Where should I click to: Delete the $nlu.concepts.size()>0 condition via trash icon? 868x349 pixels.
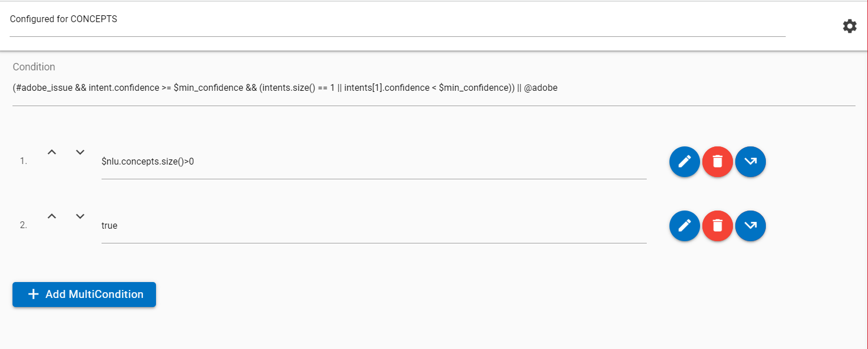717,162
